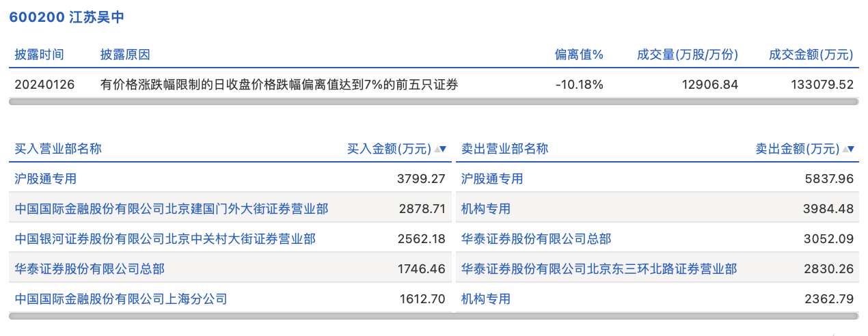Sort by 卖出金额 using its sort arrows
Screen dimensions: 868x336
coord(848,149)
